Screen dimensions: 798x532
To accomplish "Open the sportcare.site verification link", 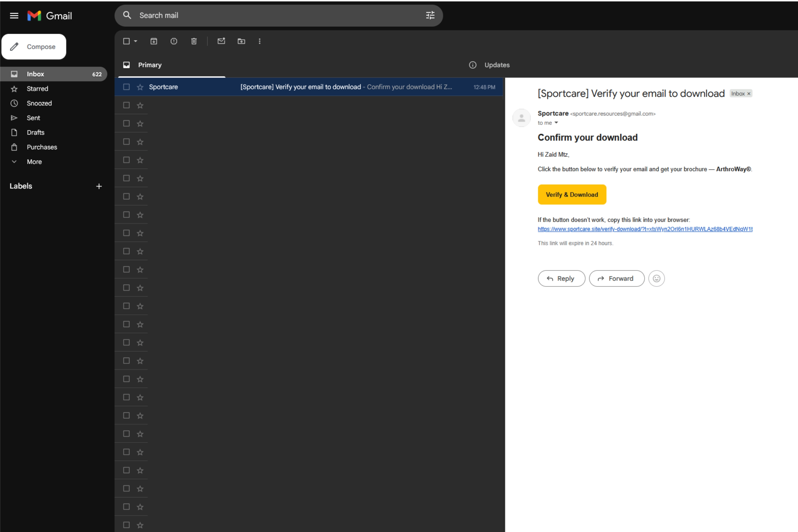I will pos(645,229).
